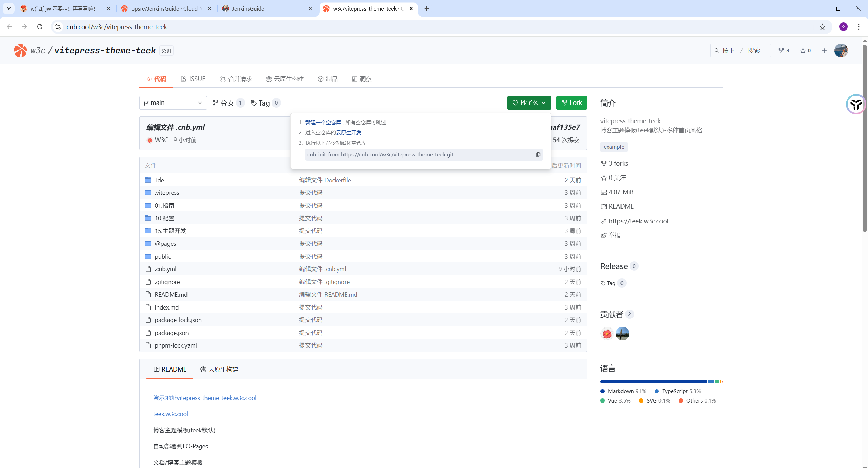The height and width of the screenshot is (468, 868).
Task: Expand the 抄了么 dropdown button
Action: click(x=529, y=103)
